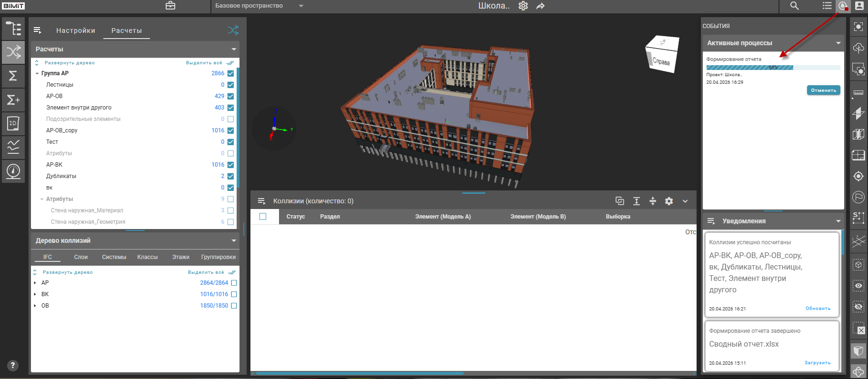Open the dashboard gauge icon in sidebar
868x379 pixels.
pyautogui.click(x=13, y=170)
